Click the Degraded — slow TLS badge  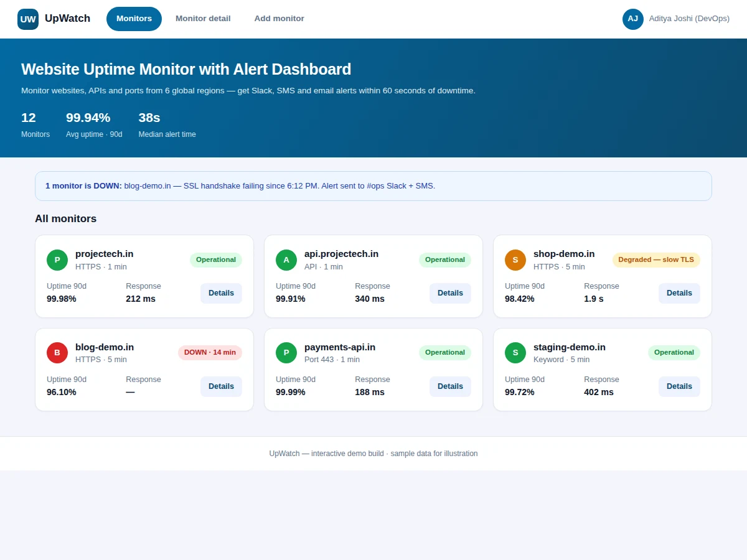coord(656,259)
